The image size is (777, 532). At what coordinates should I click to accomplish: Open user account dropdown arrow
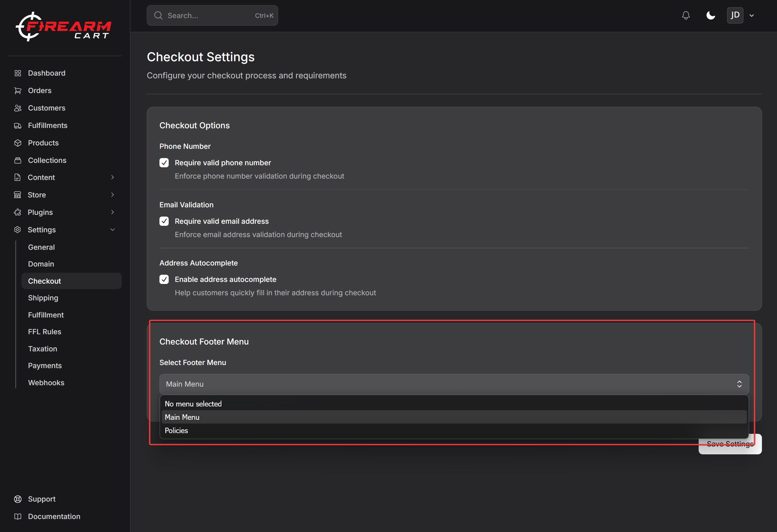(752, 15)
